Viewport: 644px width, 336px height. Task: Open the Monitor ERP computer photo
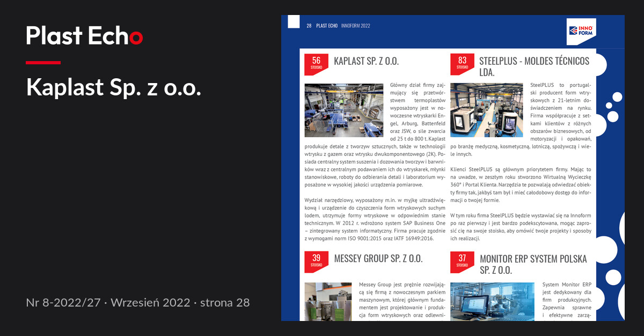click(492, 301)
